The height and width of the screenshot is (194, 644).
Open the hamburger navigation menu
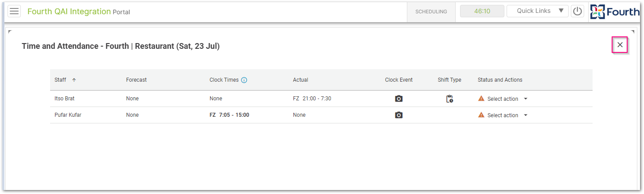click(14, 12)
